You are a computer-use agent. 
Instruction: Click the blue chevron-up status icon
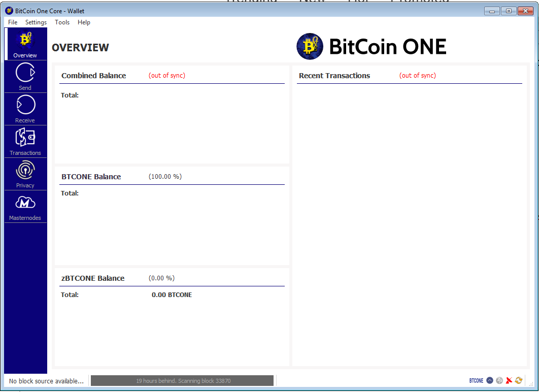pyautogui.click(x=490, y=380)
